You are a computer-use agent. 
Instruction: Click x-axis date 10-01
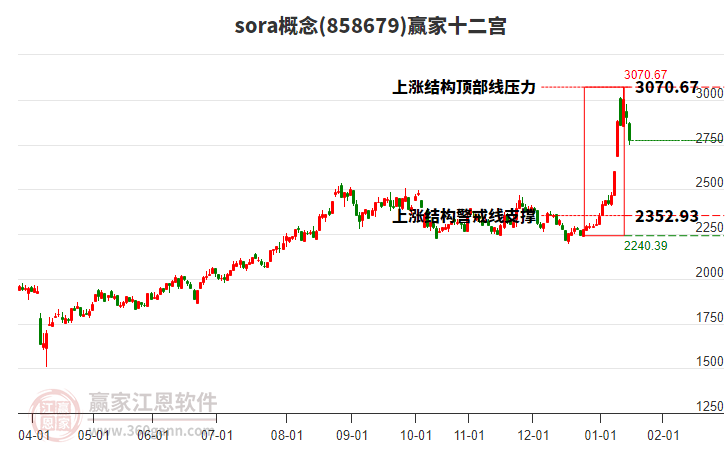(416, 436)
